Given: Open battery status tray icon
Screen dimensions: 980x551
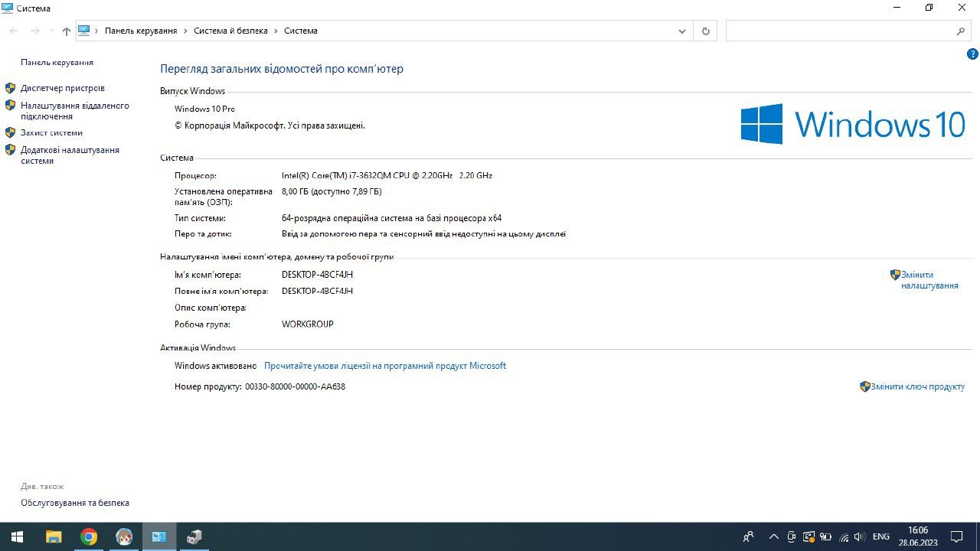Looking at the screenshot, I should pos(825,536).
